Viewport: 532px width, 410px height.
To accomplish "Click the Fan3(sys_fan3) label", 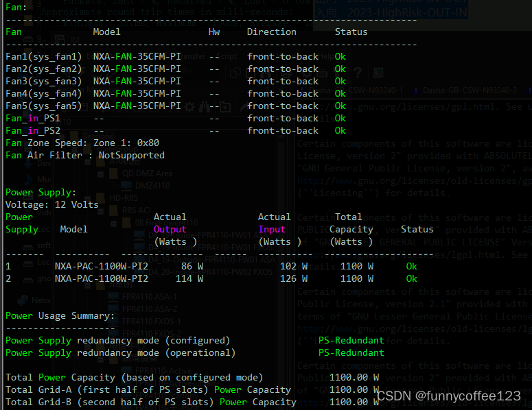I will [44, 82].
